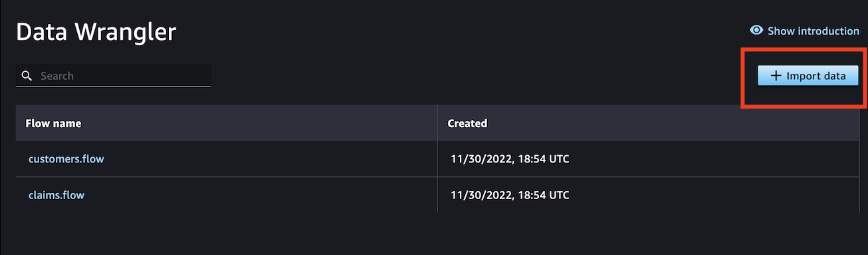
Task: Click the eye icon beside Show introduction
Action: 756,31
